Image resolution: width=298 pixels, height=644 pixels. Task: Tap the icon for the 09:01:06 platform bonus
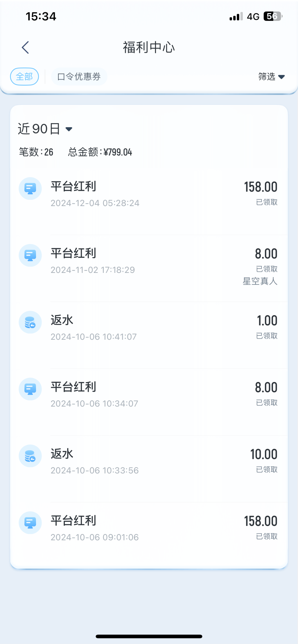pyautogui.click(x=30, y=522)
